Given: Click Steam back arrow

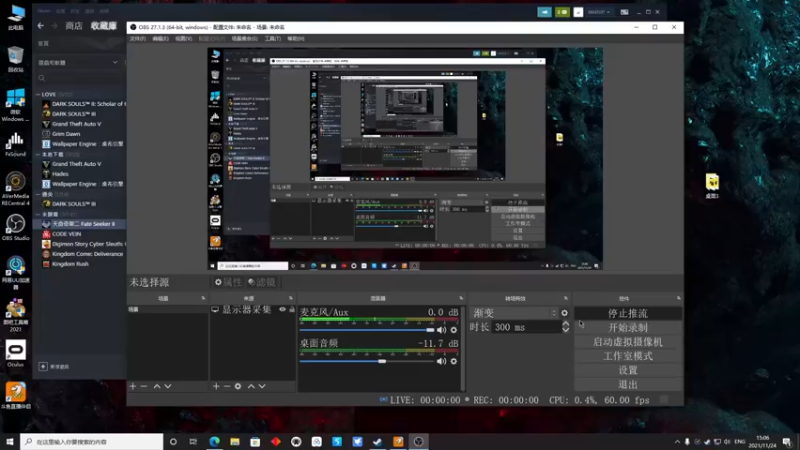Looking at the screenshot, I should click(x=41, y=26).
